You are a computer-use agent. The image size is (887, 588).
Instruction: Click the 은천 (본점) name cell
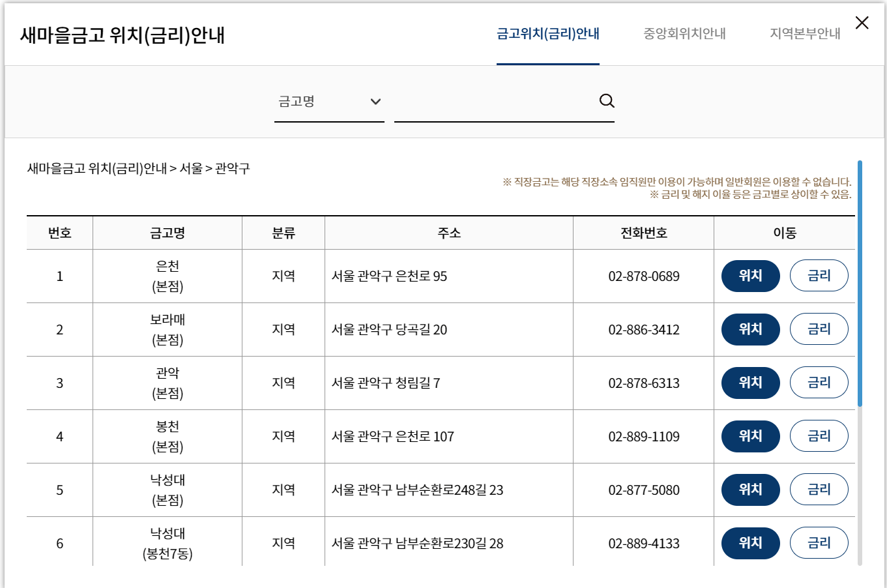pyautogui.click(x=167, y=276)
